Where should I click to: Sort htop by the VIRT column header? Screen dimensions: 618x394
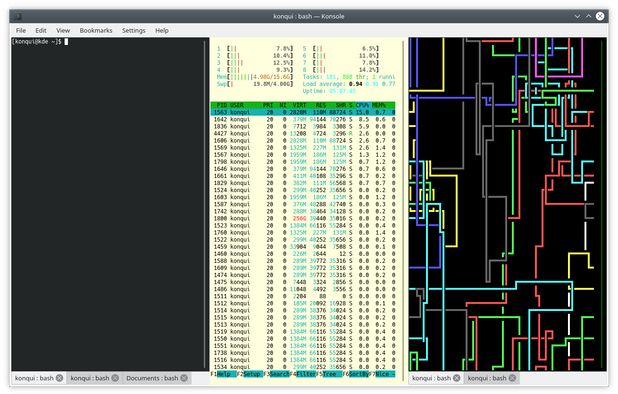299,105
